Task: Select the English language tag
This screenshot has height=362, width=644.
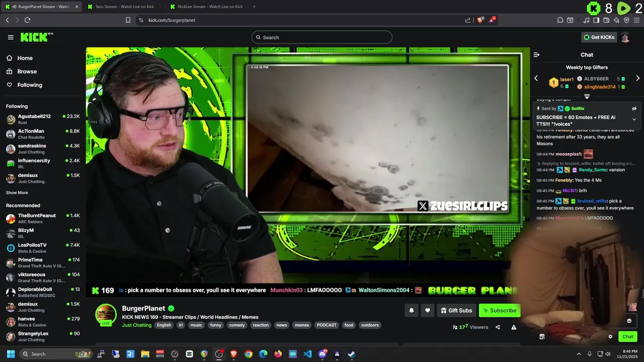Action: (164, 325)
